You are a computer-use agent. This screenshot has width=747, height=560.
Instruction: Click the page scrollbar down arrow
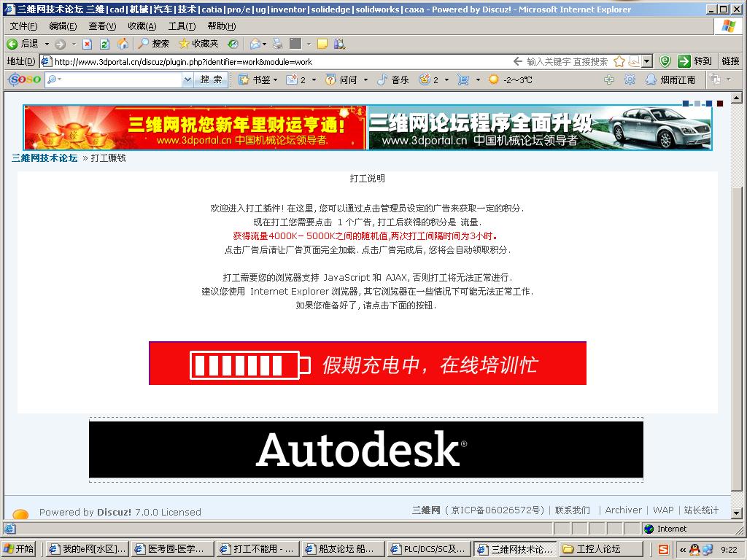point(737,513)
